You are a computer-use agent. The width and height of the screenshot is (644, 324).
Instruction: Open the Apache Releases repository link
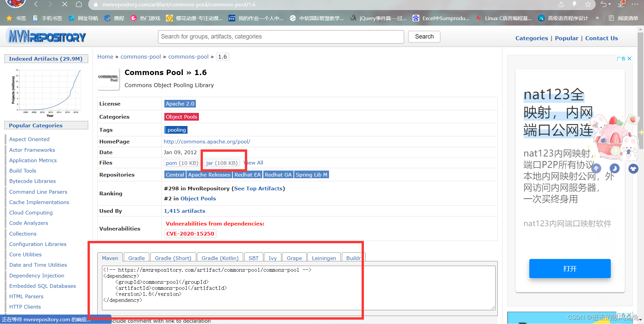(209, 175)
